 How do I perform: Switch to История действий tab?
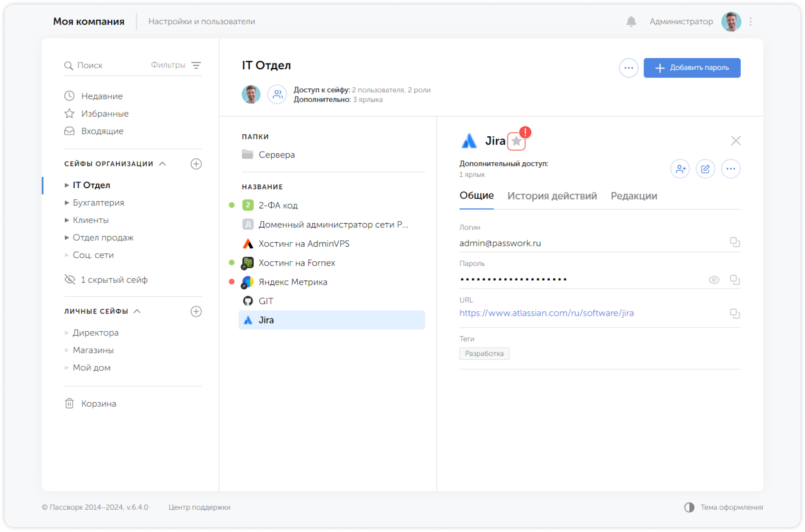pos(552,196)
